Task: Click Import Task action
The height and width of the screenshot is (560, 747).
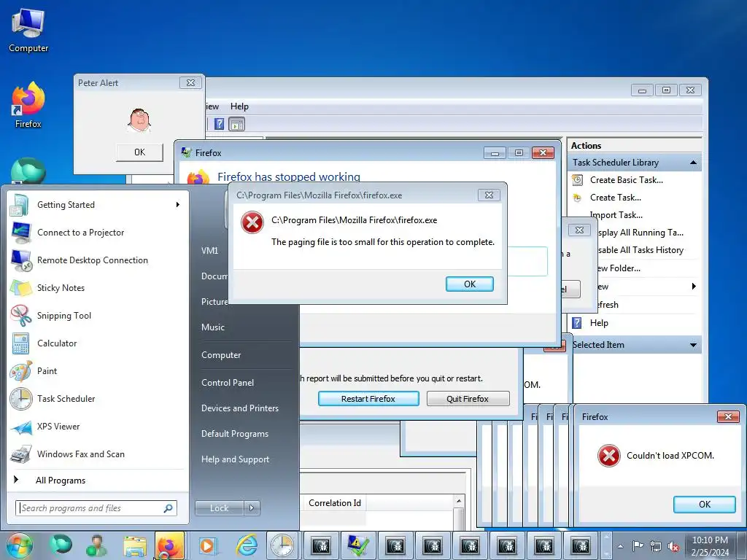Action: 616,215
